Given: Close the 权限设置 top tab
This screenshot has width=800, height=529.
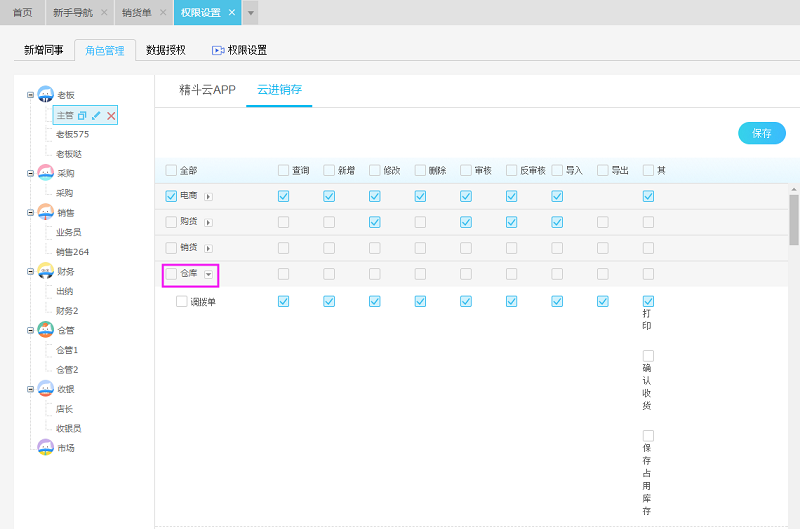Looking at the screenshot, I should point(232,12).
